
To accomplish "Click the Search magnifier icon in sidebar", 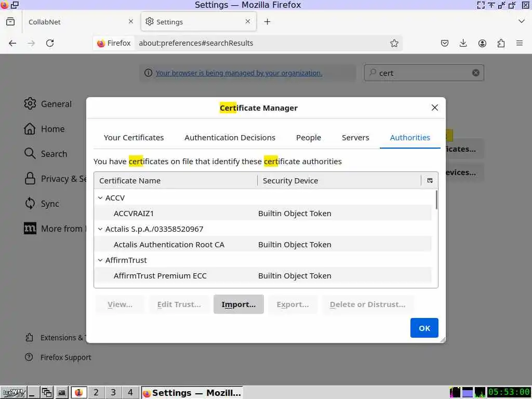I will (30, 153).
